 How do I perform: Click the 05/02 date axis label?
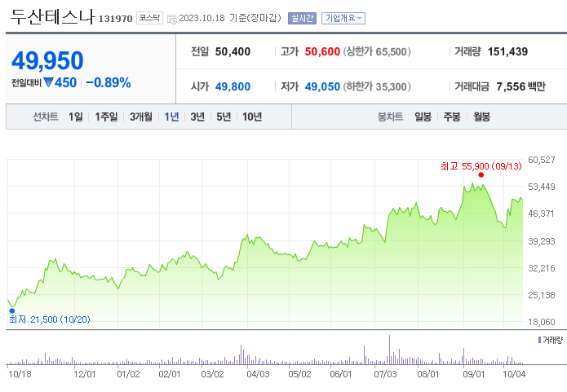coord(299,374)
